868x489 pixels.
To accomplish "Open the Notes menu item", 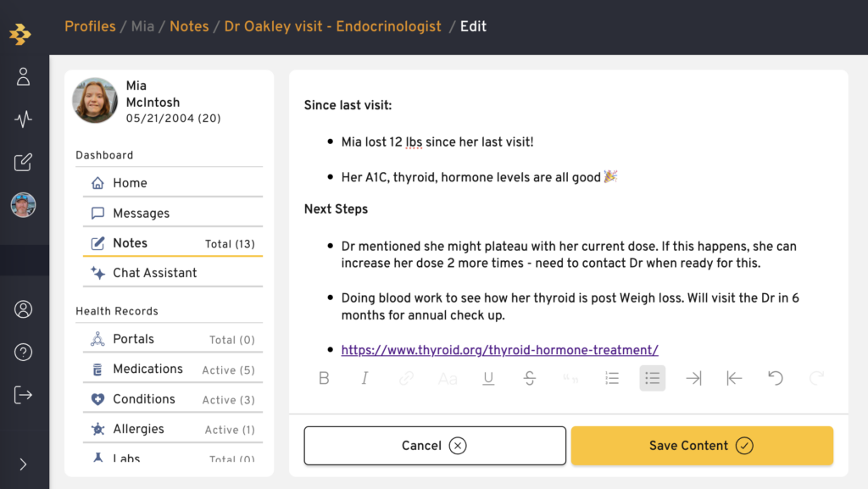I will point(173,243).
